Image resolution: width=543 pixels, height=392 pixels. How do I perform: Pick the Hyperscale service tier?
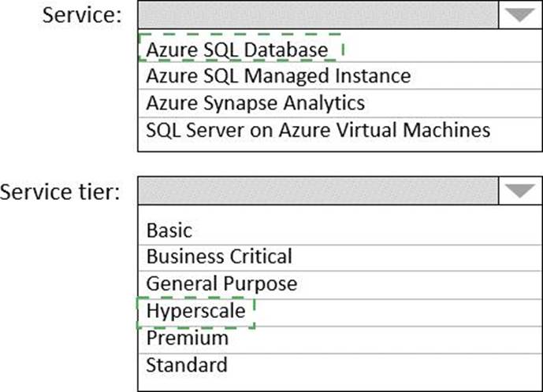195,311
